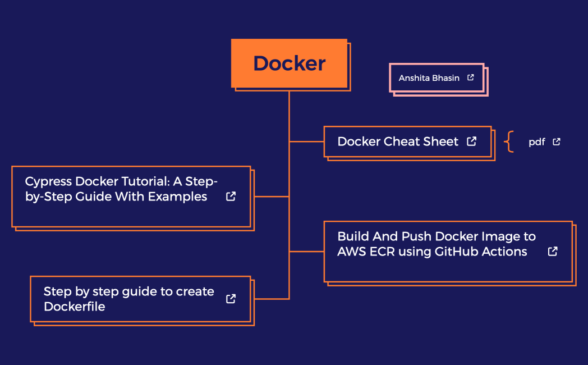Viewport: 588px width, 365px height.
Task: Open the external link icon on the AWS ECR node
Action: click(553, 252)
